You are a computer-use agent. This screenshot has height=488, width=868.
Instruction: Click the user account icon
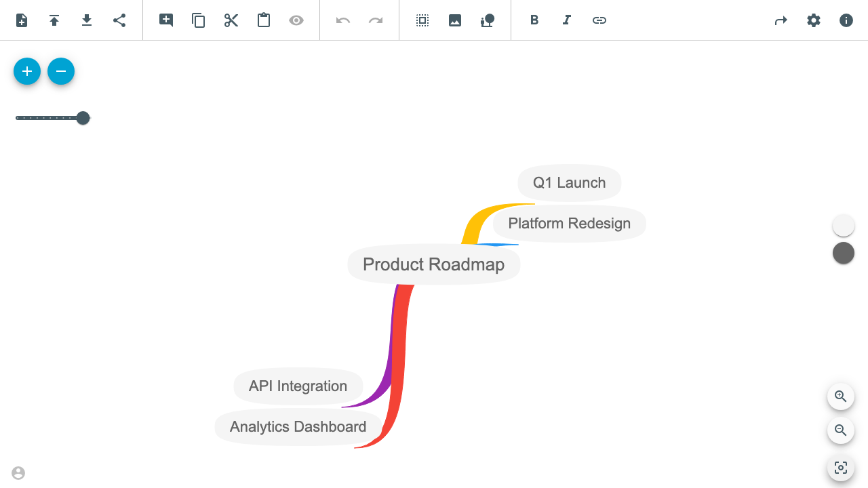[18, 473]
